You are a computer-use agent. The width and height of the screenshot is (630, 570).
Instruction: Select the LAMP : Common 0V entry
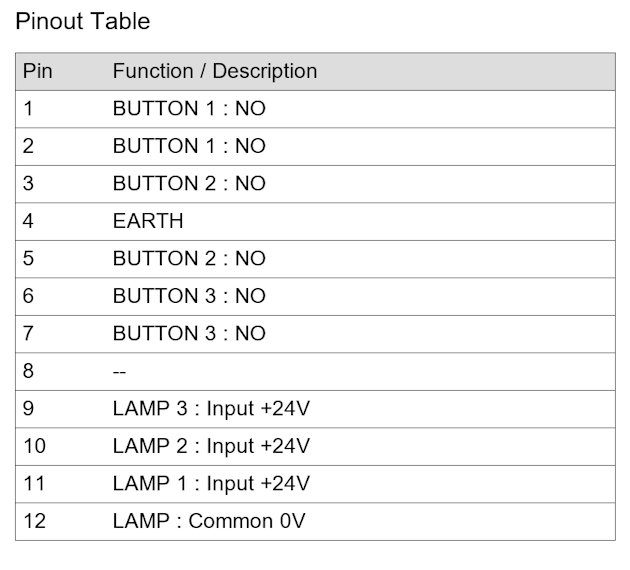(209, 521)
